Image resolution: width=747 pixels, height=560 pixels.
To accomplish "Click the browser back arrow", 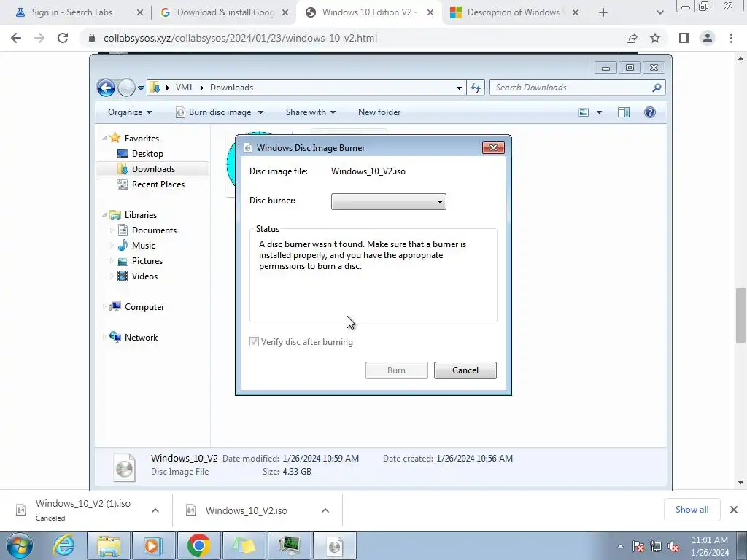I will (x=16, y=38).
